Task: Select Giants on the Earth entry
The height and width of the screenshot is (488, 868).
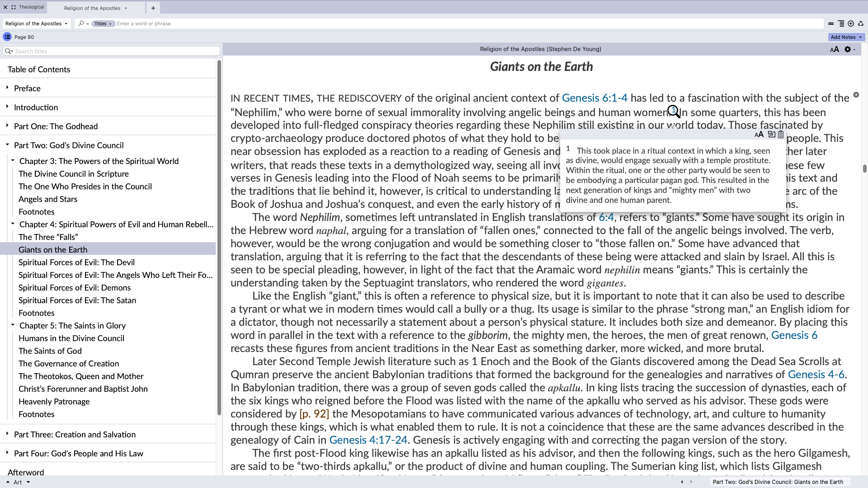Action: coord(108,250)
